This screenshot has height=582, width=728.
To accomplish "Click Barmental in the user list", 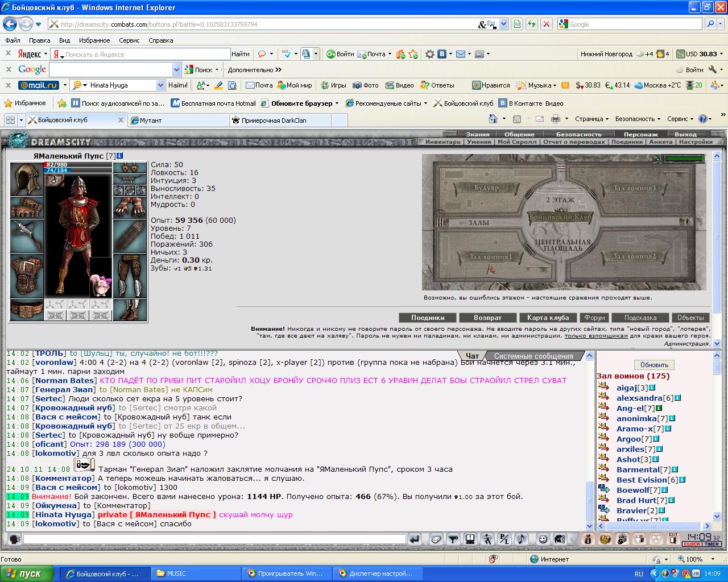I will point(638,469).
